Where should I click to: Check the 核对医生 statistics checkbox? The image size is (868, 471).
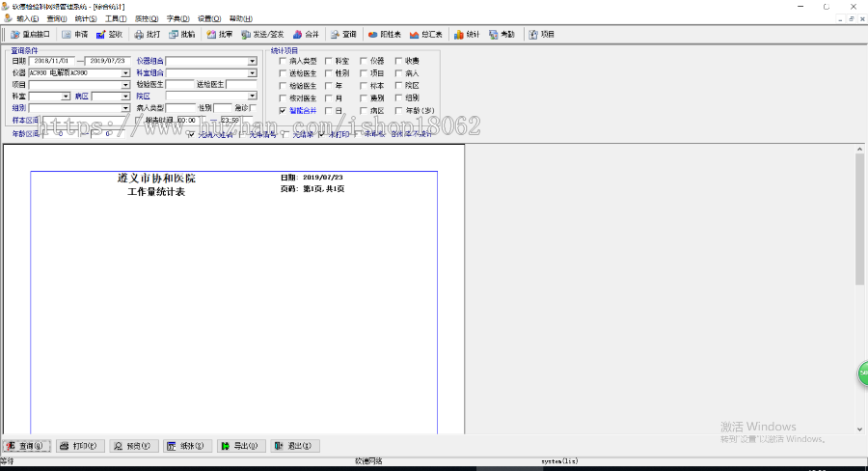click(x=283, y=98)
